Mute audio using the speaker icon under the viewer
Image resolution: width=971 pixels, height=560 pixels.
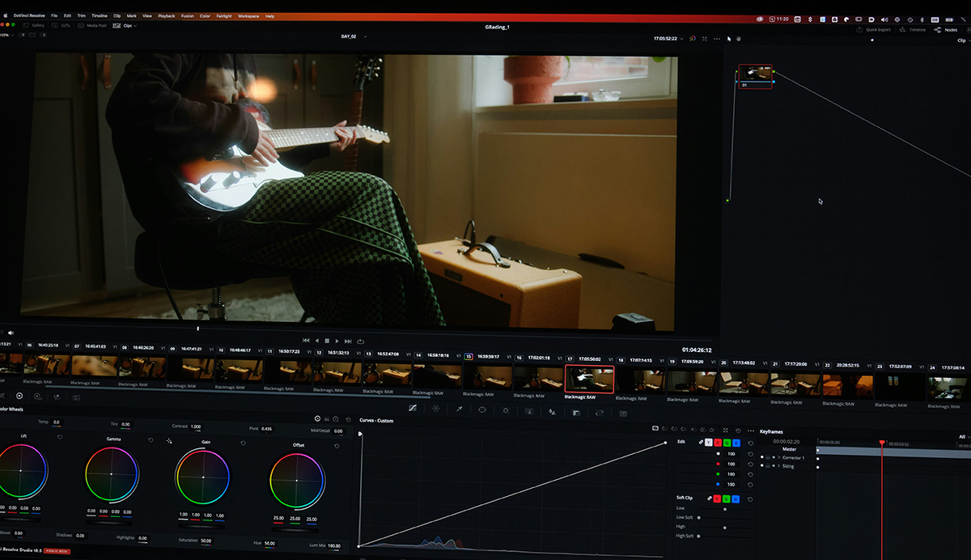[x=11, y=332]
